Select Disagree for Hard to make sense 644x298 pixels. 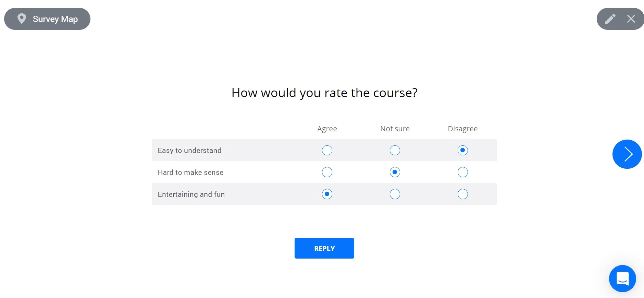(462, 172)
